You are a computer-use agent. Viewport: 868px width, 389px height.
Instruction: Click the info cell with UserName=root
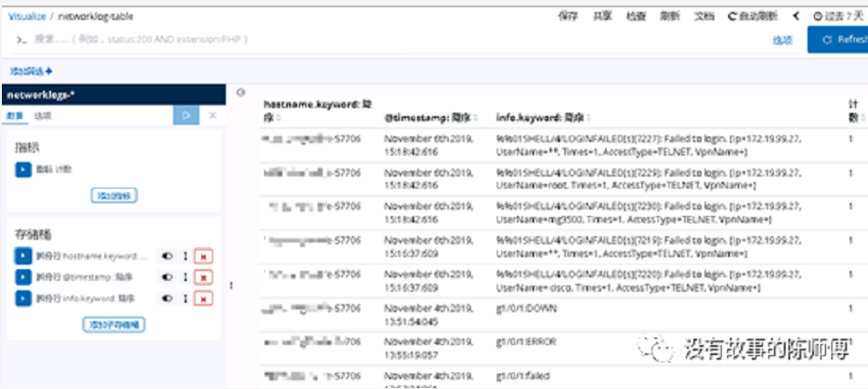(649, 179)
